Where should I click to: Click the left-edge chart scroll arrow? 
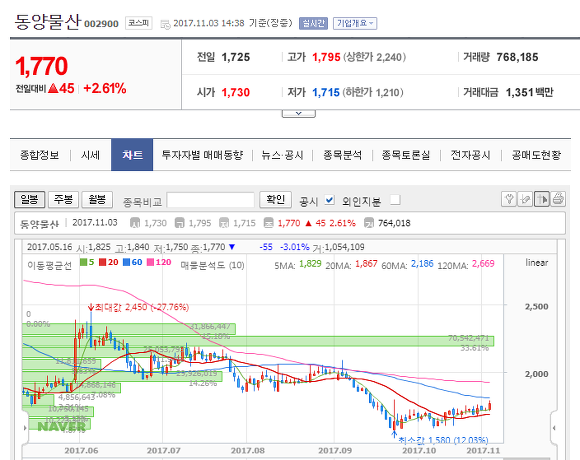[25, 428]
